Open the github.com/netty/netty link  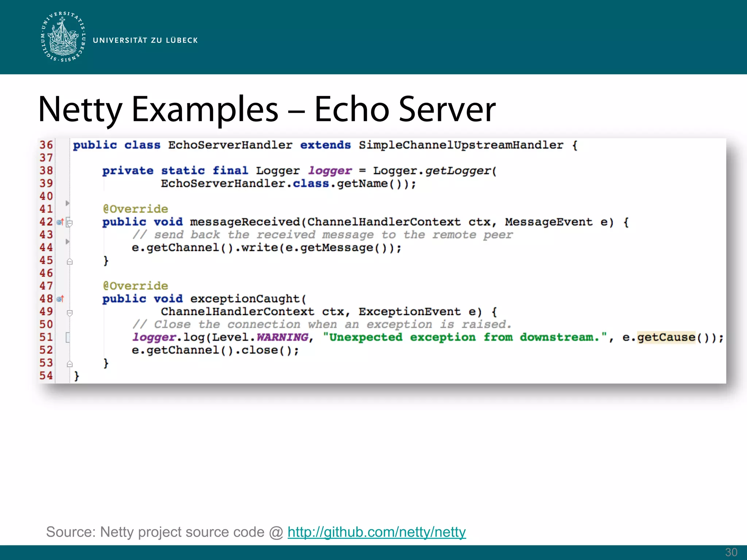click(376, 532)
